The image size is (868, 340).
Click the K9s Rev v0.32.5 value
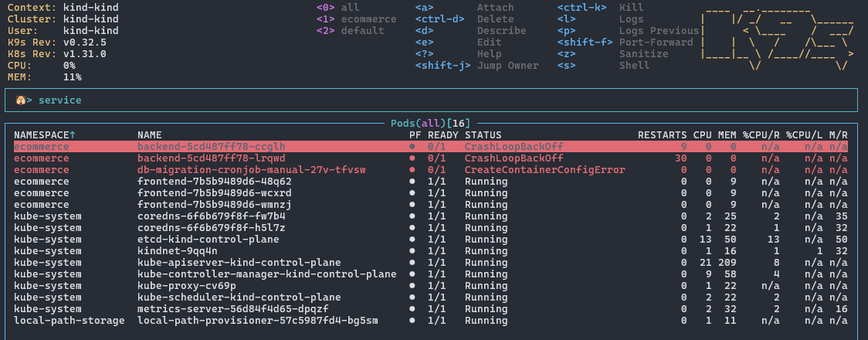pos(85,42)
